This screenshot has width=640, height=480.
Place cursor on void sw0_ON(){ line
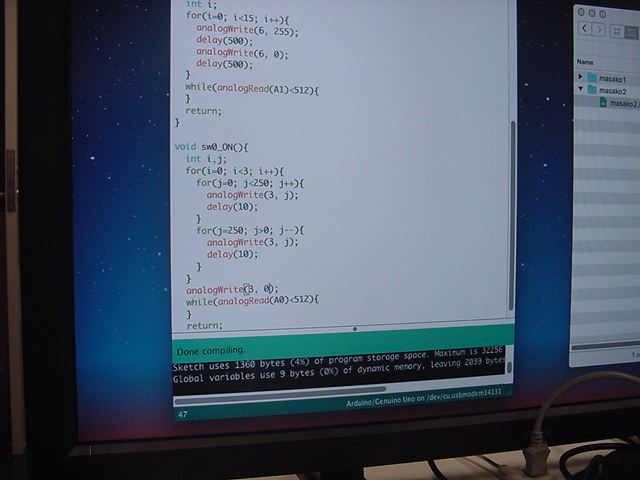211,147
